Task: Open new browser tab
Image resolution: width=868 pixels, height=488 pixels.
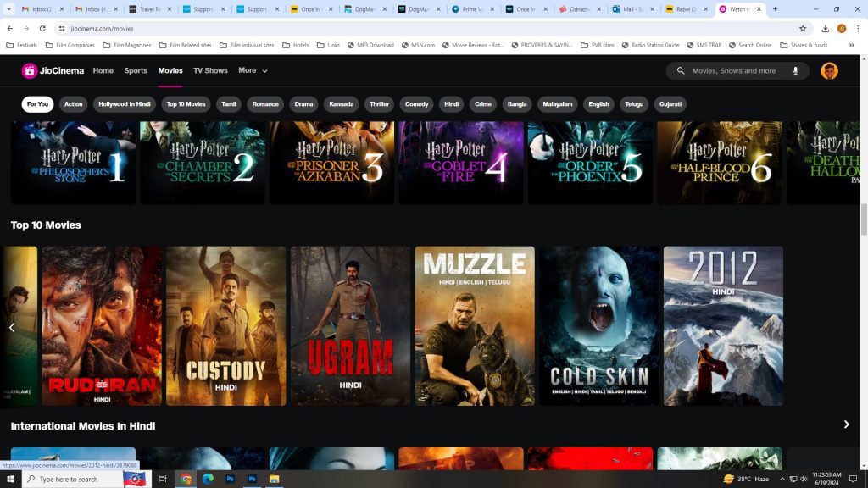Action: [775, 8]
